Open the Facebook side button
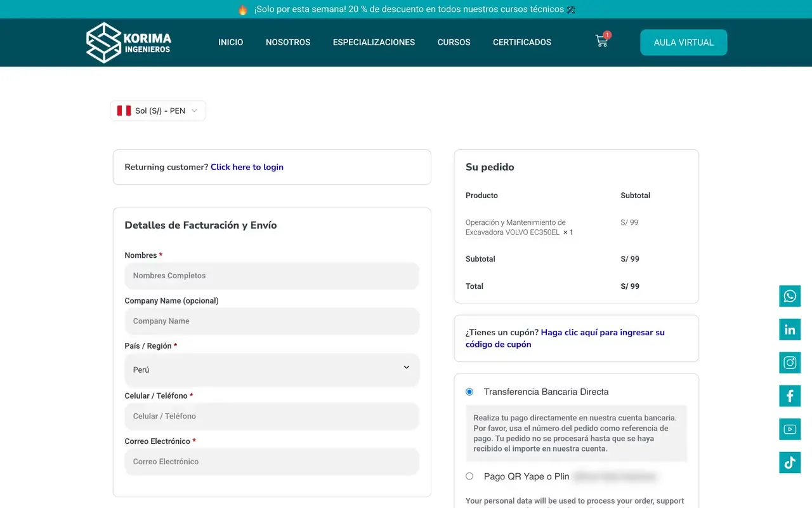This screenshot has height=508, width=812. pyautogui.click(x=790, y=396)
